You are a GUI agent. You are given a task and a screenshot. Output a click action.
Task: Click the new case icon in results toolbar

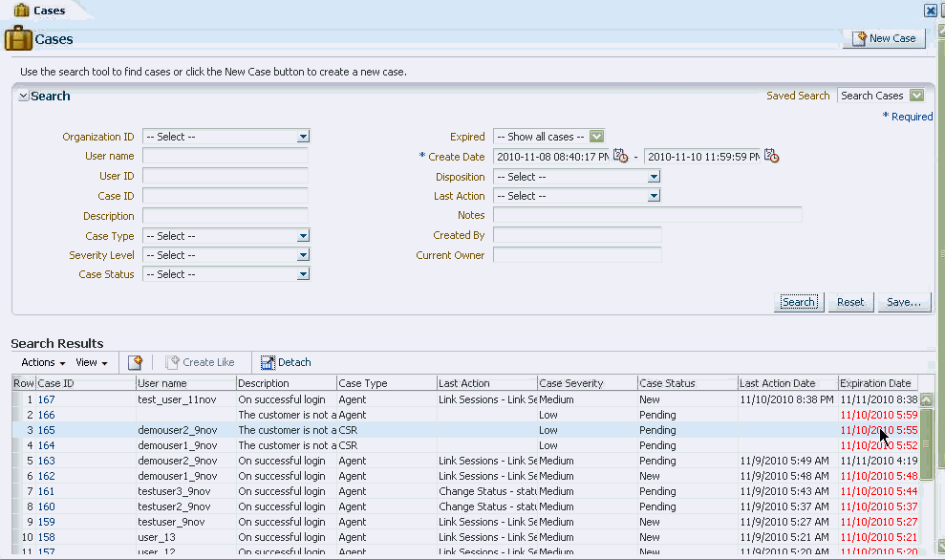click(135, 362)
